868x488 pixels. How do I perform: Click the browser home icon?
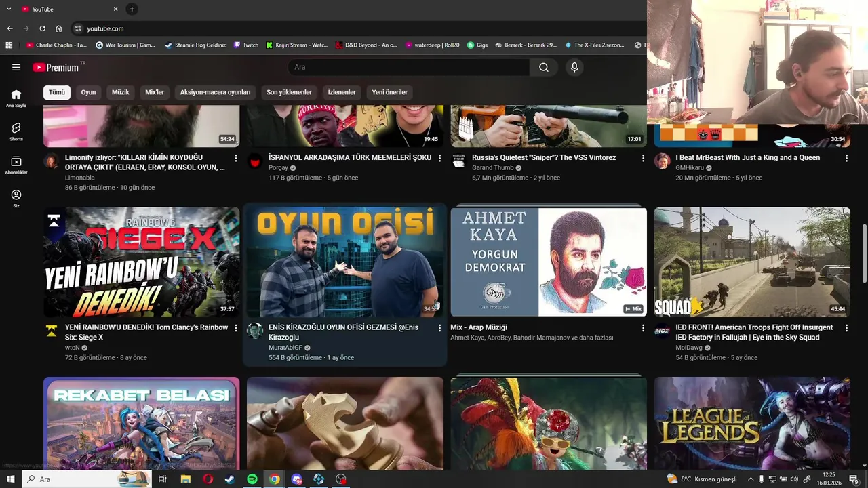point(58,28)
